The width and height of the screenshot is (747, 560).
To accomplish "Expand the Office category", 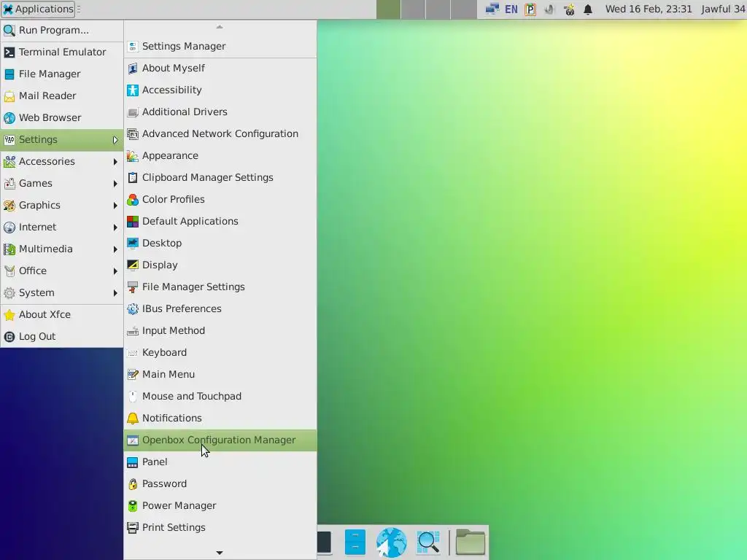I will (x=62, y=271).
